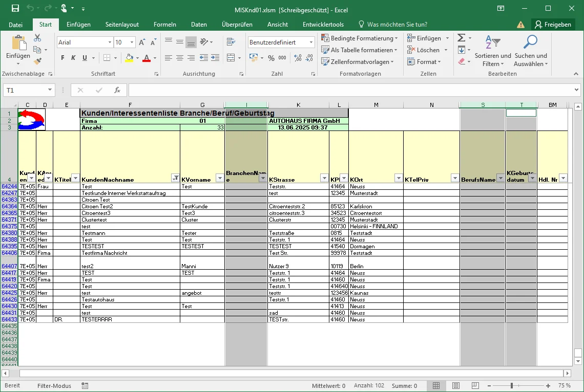Image resolution: width=584 pixels, height=392 pixels.
Task: Open Bedingte Formatierung menu
Action: 360,38
